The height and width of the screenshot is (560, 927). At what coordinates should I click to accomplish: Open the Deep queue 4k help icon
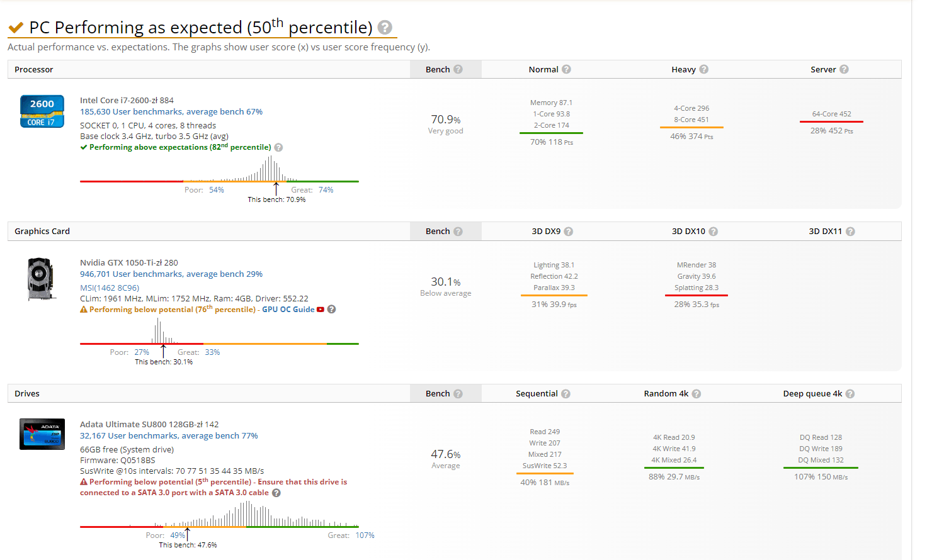(x=850, y=394)
